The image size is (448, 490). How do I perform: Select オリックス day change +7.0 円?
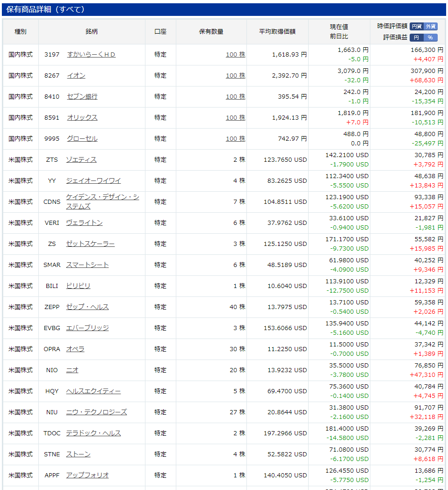357,122
